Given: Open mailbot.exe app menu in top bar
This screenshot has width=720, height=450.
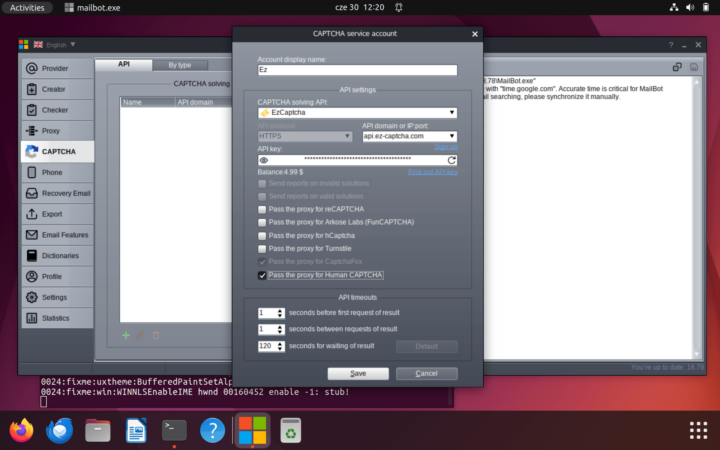Looking at the screenshot, I should click(92, 7).
